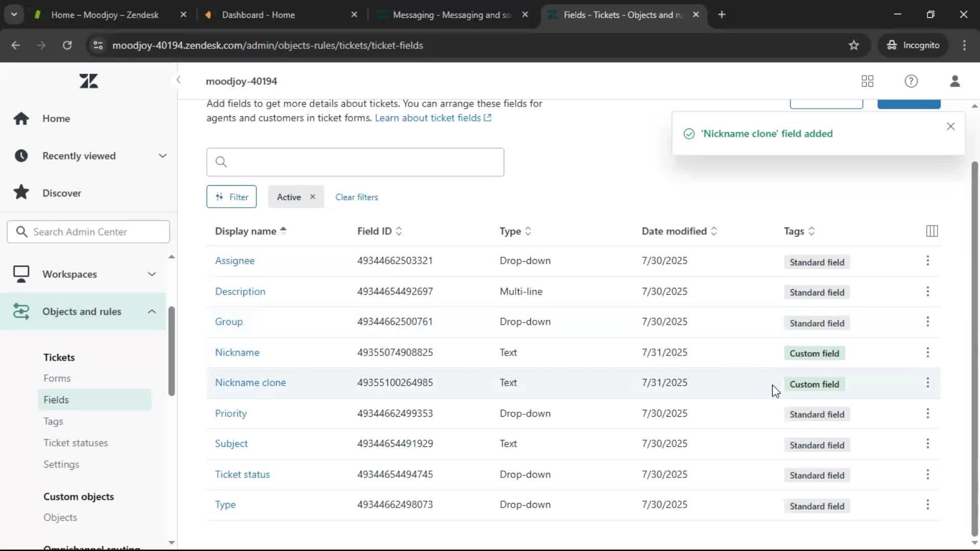Viewport: 980px width, 551px height.
Task: Go back in browser history
Action: (x=16, y=45)
